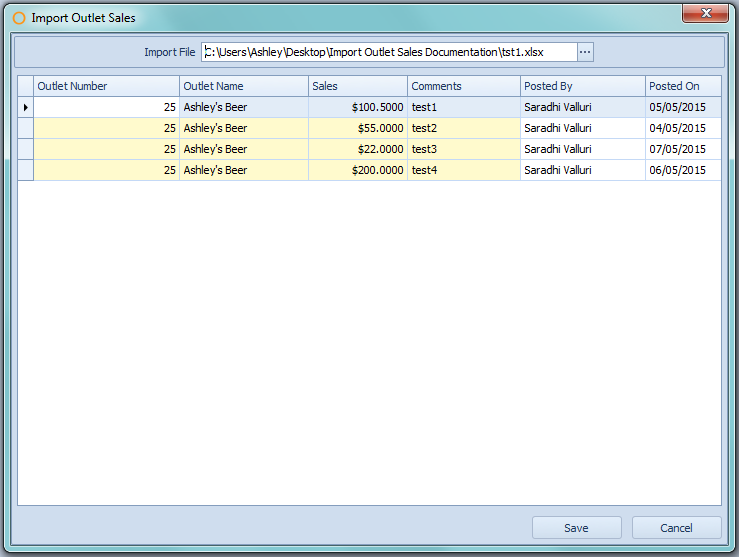
Task: Click the Outlet Name column header
Action: coord(243,86)
